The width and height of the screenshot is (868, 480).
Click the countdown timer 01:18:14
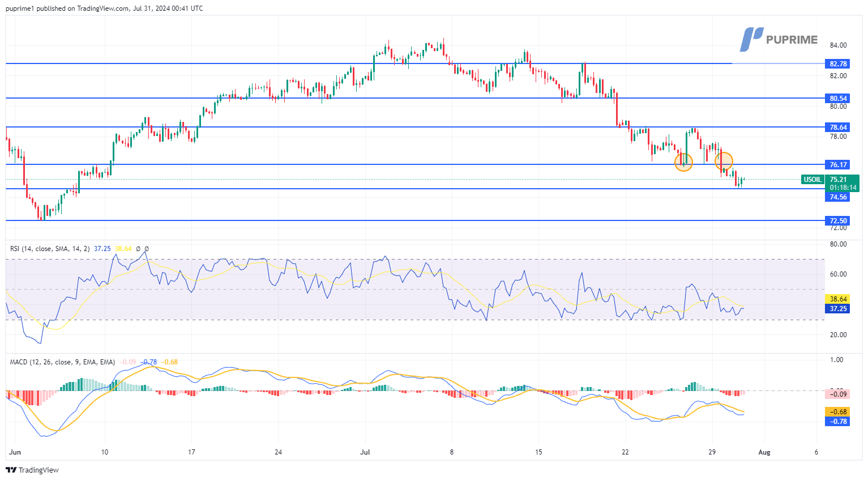pyautogui.click(x=843, y=188)
